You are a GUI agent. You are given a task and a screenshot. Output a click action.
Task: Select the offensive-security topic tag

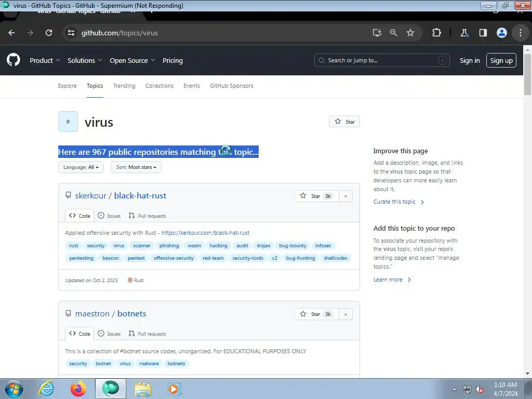tap(174, 258)
